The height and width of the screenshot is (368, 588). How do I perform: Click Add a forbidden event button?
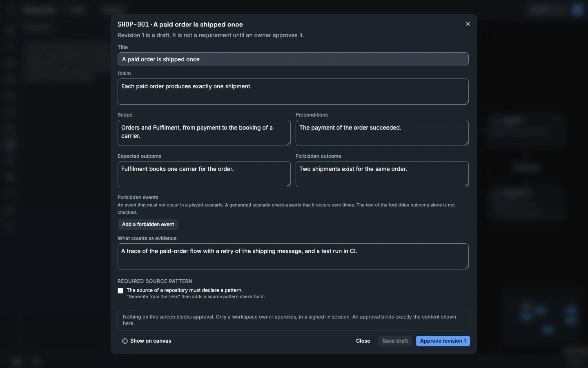[148, 224]
